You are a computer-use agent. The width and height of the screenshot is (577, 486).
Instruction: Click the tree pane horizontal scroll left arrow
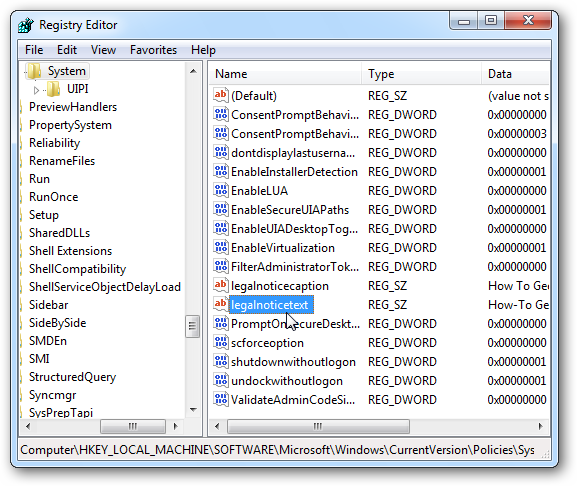click(28, 426)
